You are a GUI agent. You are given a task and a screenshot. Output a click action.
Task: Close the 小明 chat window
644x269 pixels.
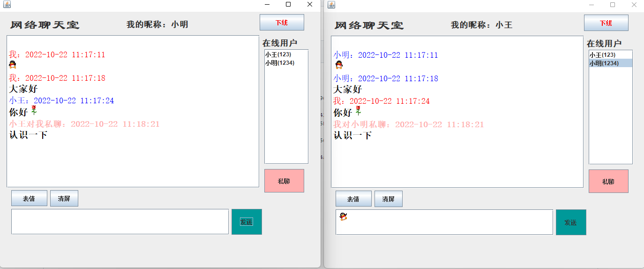tap(310, 4)
